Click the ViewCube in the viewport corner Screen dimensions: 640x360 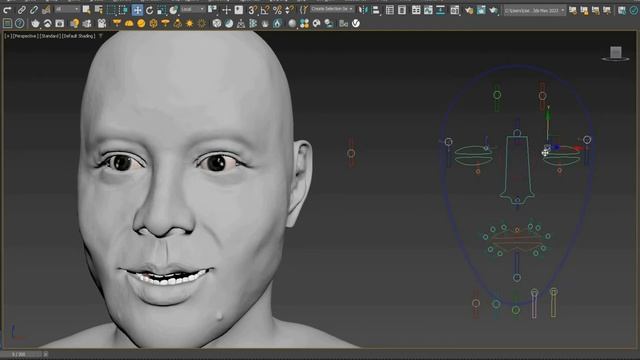(x=616, y=53)
